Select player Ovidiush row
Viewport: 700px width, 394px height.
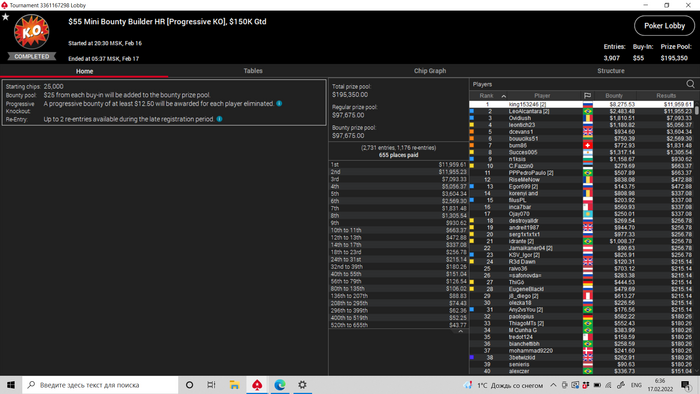point(582,118)
